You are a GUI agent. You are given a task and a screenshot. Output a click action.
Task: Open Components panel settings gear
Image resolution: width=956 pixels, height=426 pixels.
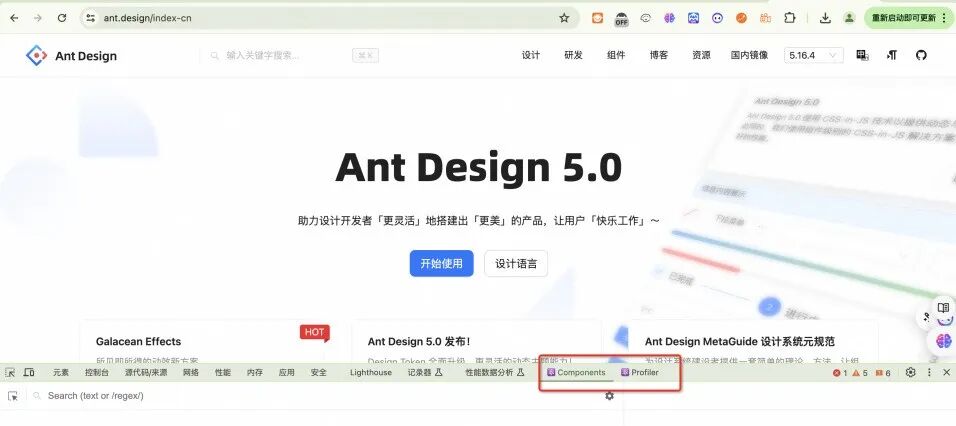(609, 396)
